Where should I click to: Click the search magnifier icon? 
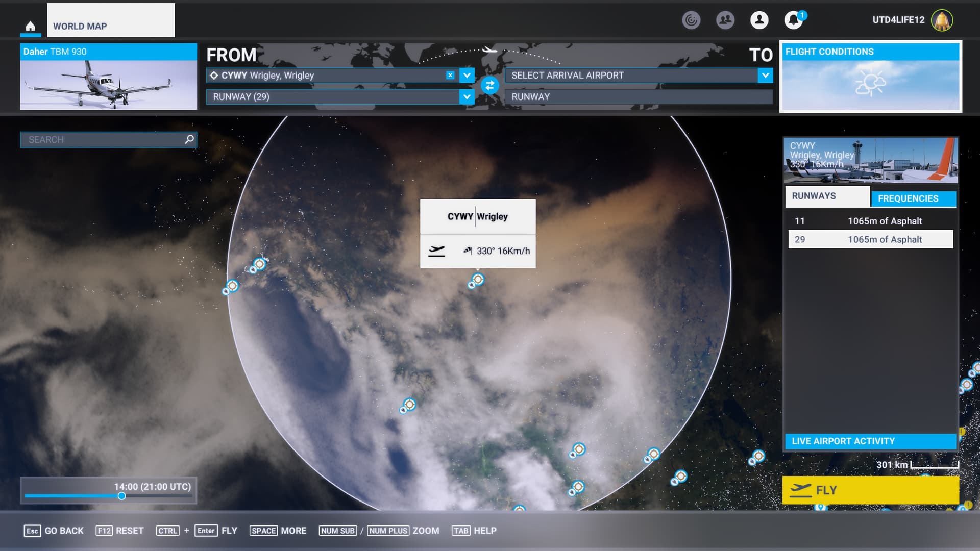189,139
